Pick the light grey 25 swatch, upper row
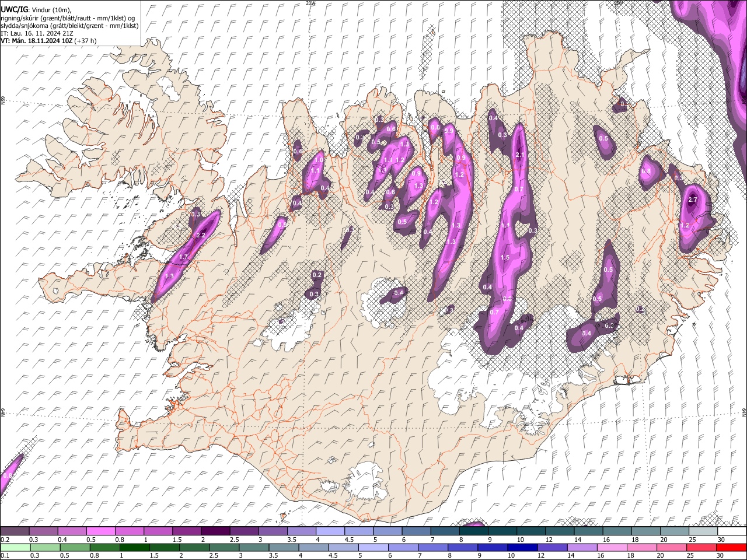 (703, 531)
